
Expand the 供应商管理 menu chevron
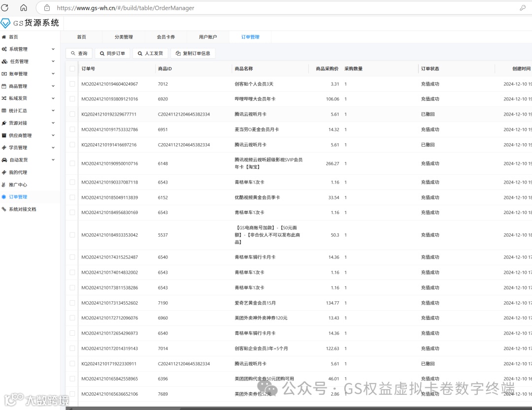[x=53, y=135]
